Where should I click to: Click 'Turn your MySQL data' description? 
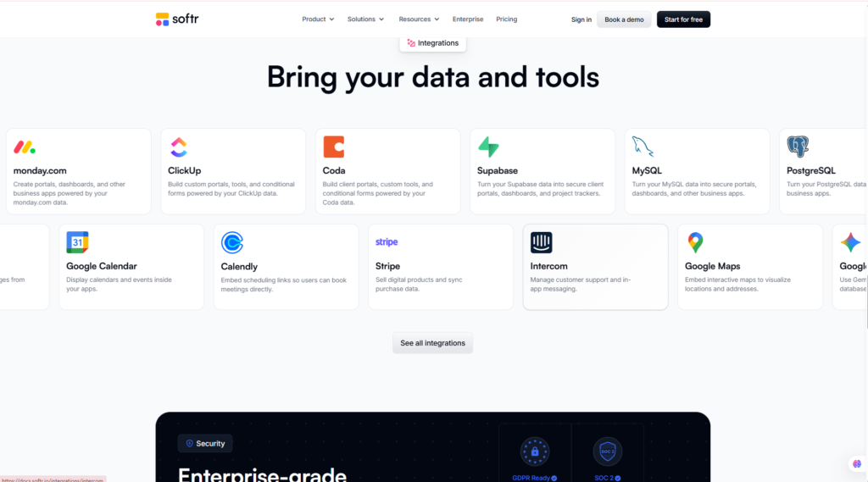(694, 189)
